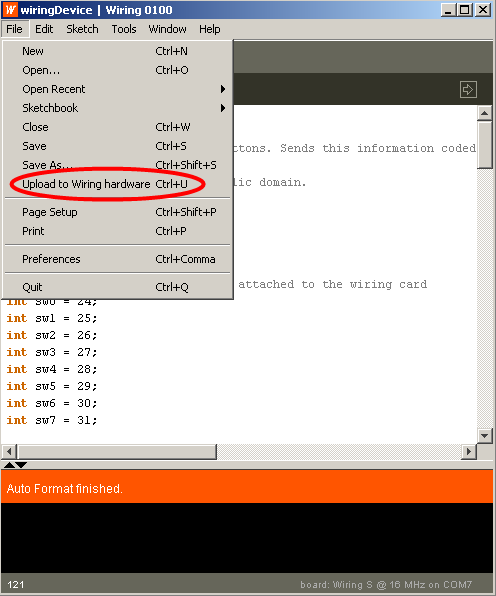Select Save As... menu entry

[x=118, y=165]
